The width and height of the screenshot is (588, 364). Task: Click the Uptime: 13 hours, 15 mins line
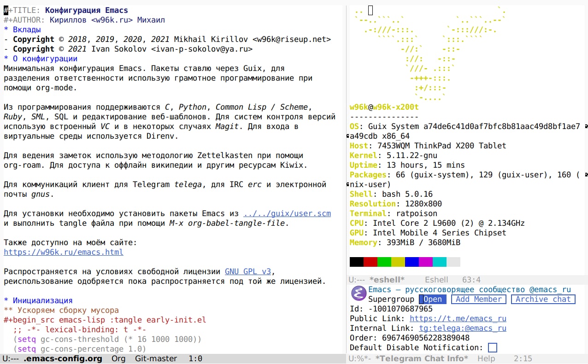point(407,165)
